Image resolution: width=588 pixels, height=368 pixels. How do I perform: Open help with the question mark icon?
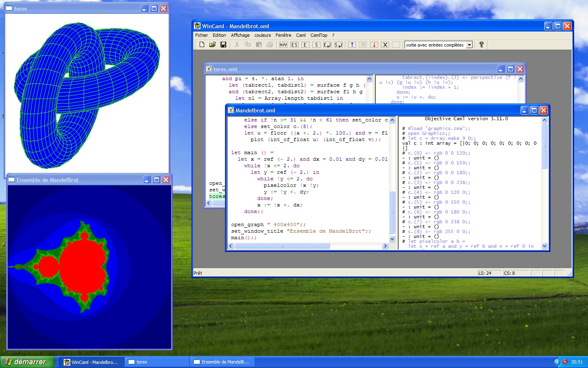481,45
